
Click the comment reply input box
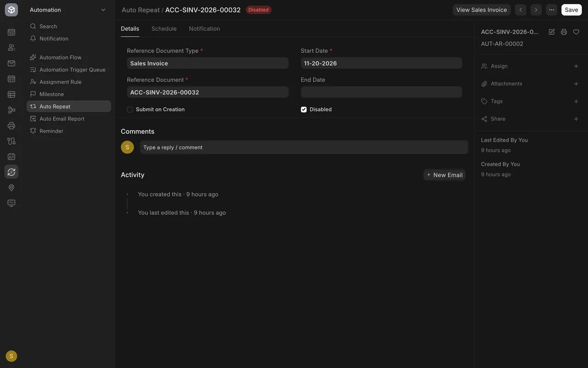click(304, 147)
